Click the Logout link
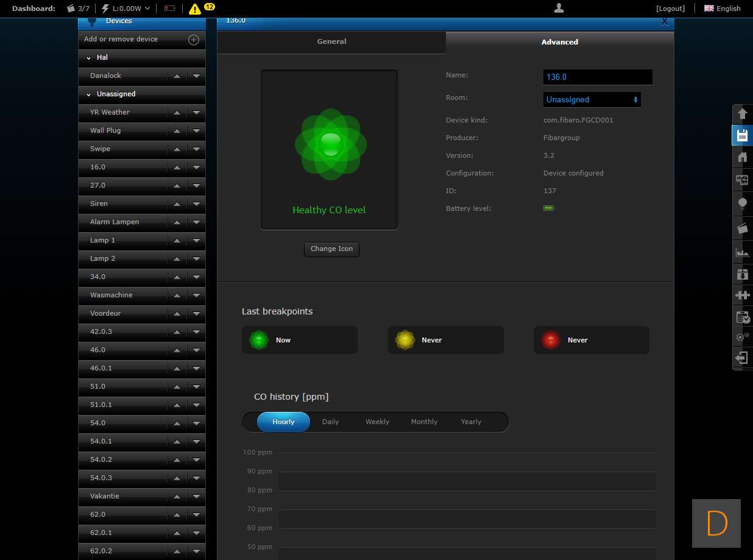This screenshot has height=560, width=753. coord(670,9)
